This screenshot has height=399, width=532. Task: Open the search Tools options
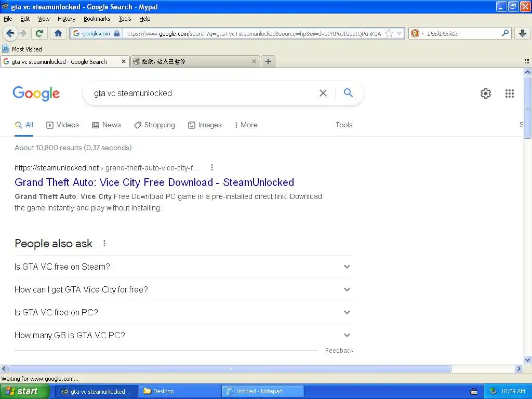(344, 125)
